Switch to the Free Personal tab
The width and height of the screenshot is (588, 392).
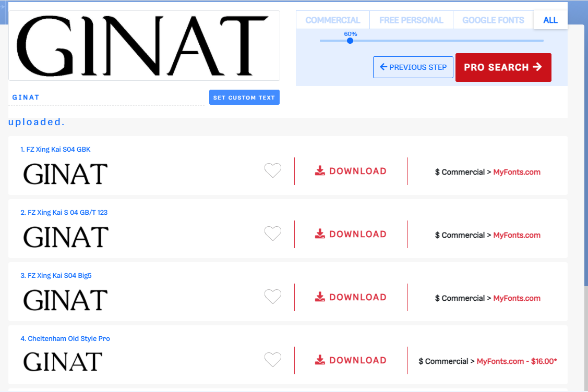click(x=411, y=20)
